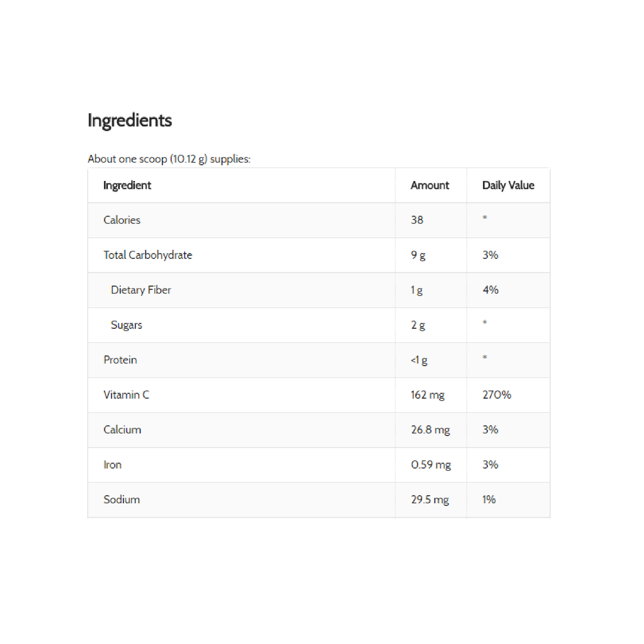The width and height of the screenshot is (644, 644).
Task: Click the Vitamin C row label
Action: coord(126,395)
